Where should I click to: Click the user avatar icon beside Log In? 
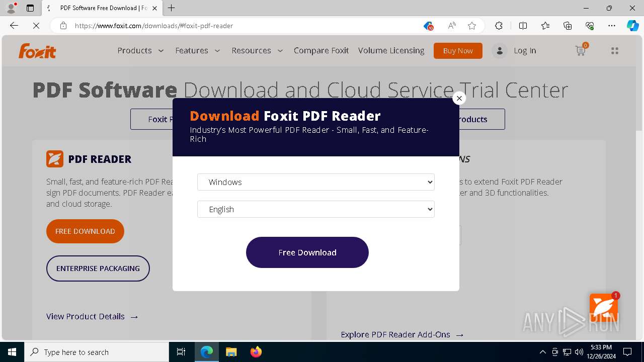click(500, 51)
